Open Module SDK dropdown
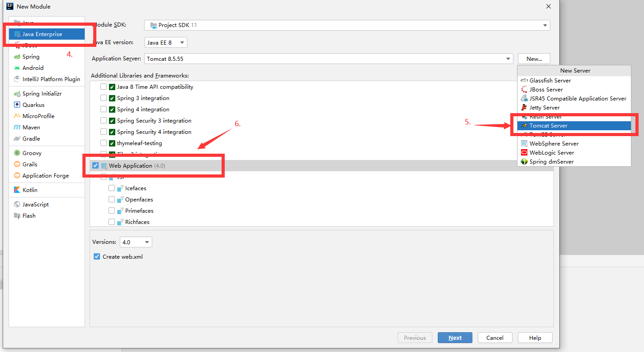The width and height of the screenshot is (644, 352). (x=347, y=25)
